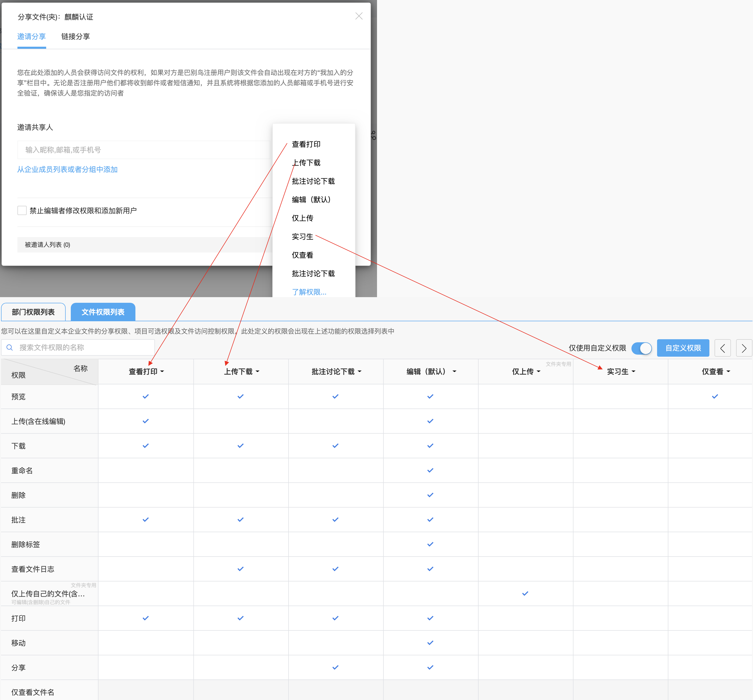Click 自定义权限 button
Image resolution: width=753 pixels, height=700 pixels.
682,348
